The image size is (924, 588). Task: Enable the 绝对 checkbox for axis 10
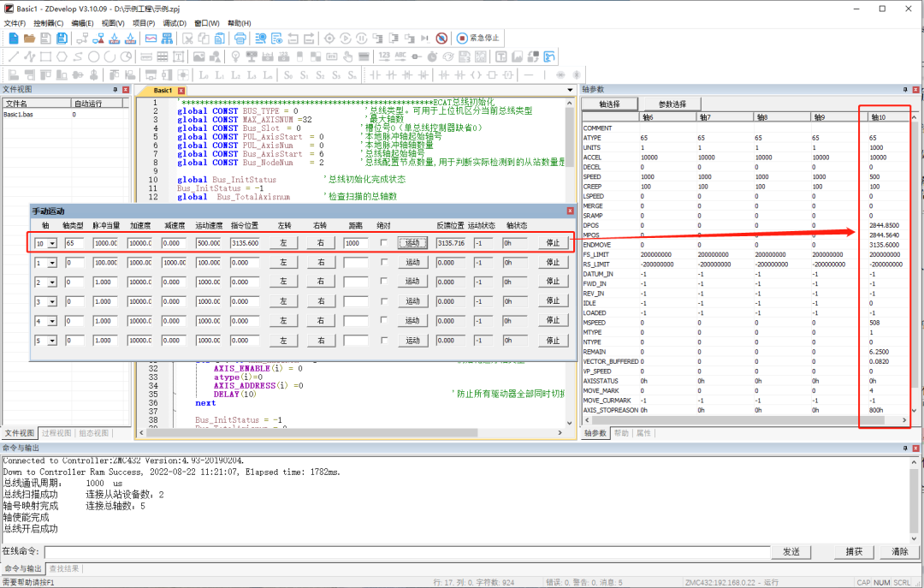pos(383,241)
